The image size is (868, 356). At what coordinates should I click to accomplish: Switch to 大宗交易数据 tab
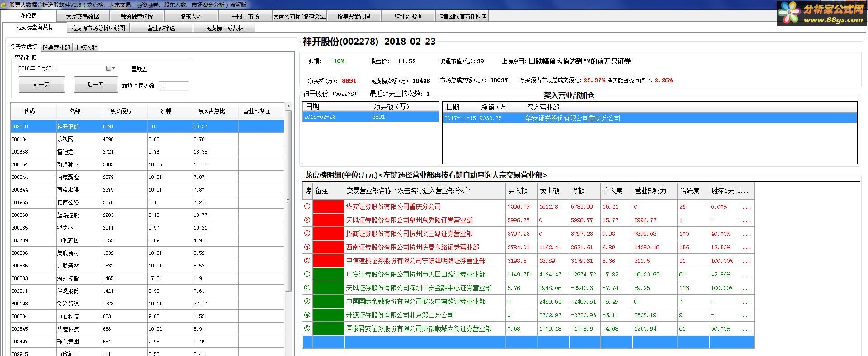pyautogui.click(x=83, y=16)
